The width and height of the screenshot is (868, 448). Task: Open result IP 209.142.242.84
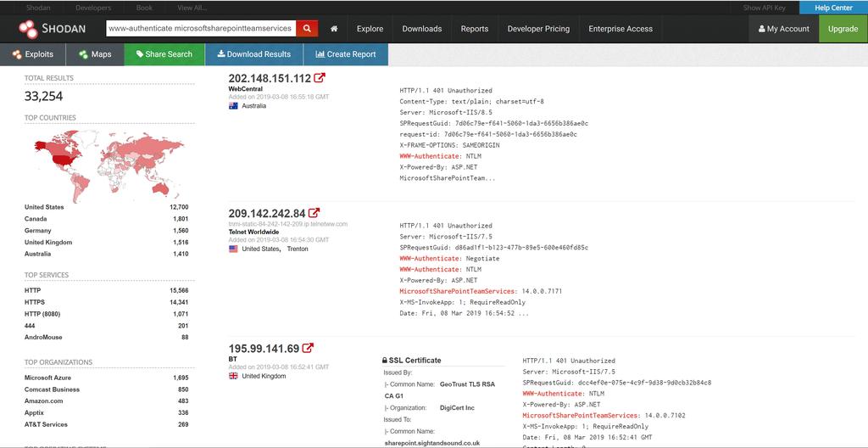tap(267, 214)
